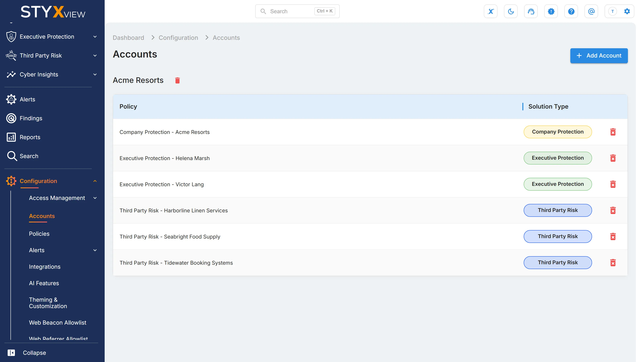Viewport: 644px width, 362px height.
Task: Delete the Acme Resorts account trash icon
Action: 177,80
